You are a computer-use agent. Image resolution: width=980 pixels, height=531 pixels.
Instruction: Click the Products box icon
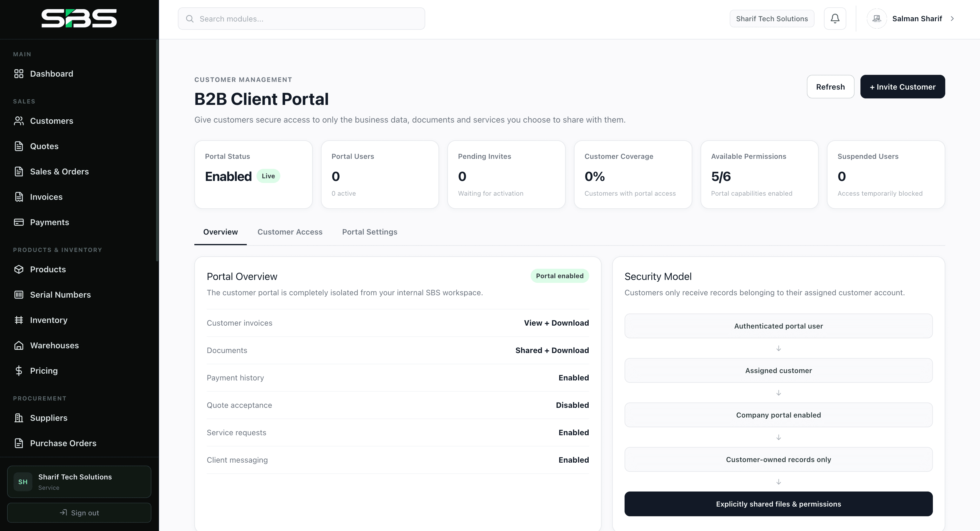[x=19, y=270]
